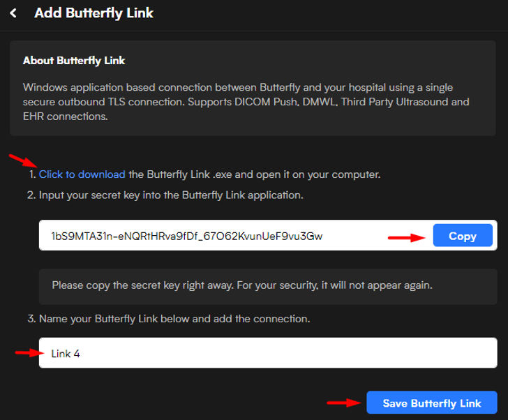Click the step number 3 list marker

coord(31,319)
